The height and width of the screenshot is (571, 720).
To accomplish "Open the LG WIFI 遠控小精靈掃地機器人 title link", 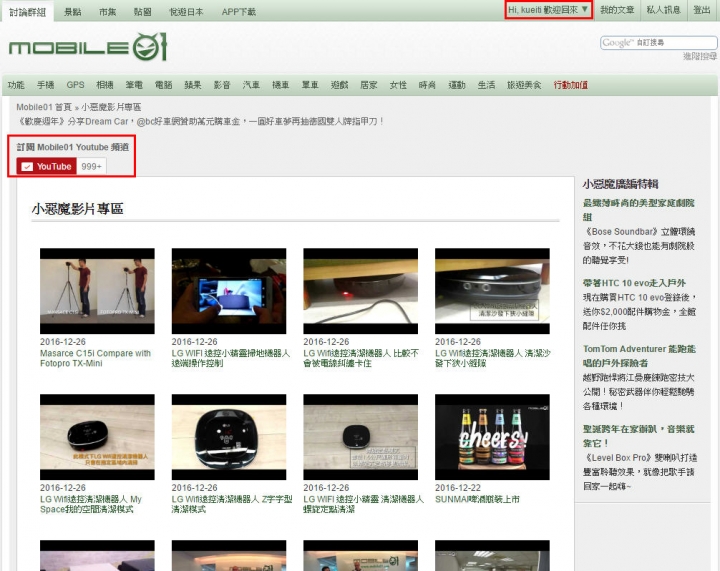I will pyautogui.click(x=231, y=358).
